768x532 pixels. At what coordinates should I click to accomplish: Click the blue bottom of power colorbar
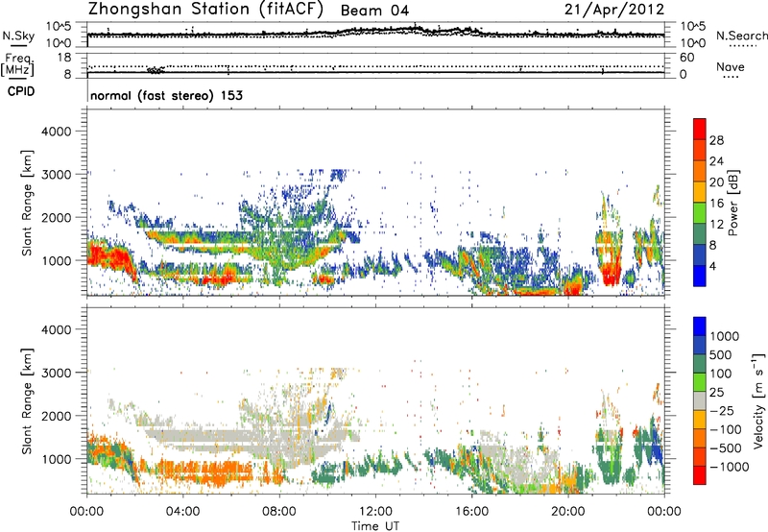[x=700, y=276]
